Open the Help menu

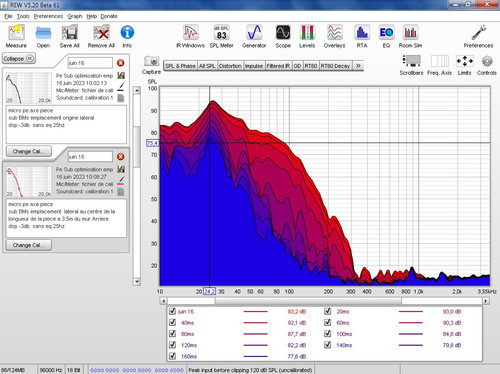(92, 16)
